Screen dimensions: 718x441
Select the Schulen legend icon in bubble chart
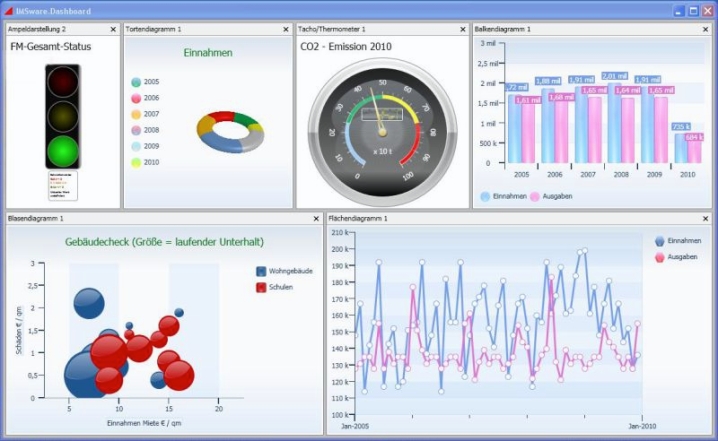261,287
